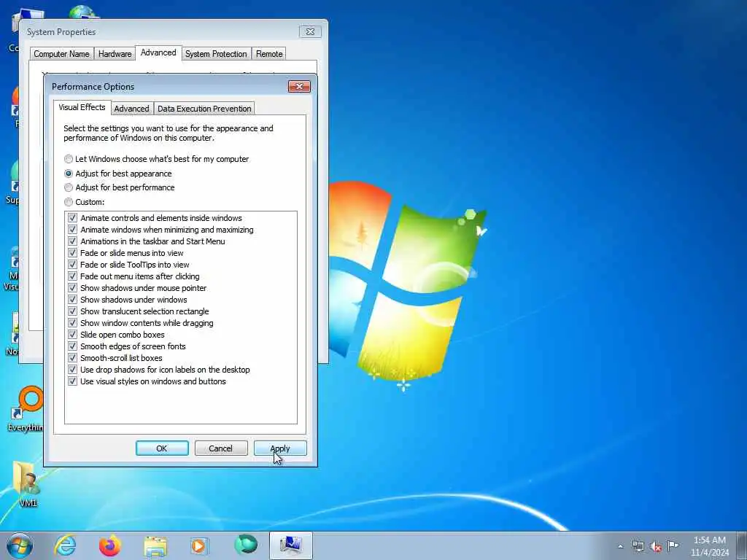Close the System Properties window

tap(310, 32)
